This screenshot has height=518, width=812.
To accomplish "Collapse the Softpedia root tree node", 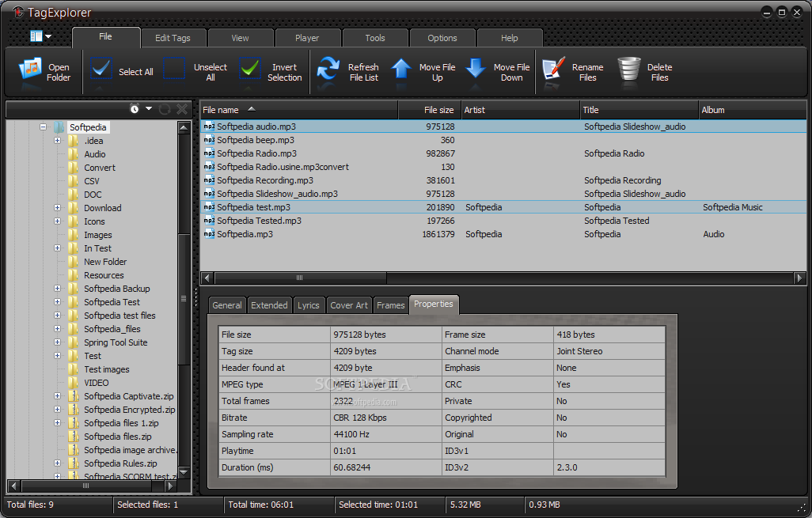I will (43, 127).
